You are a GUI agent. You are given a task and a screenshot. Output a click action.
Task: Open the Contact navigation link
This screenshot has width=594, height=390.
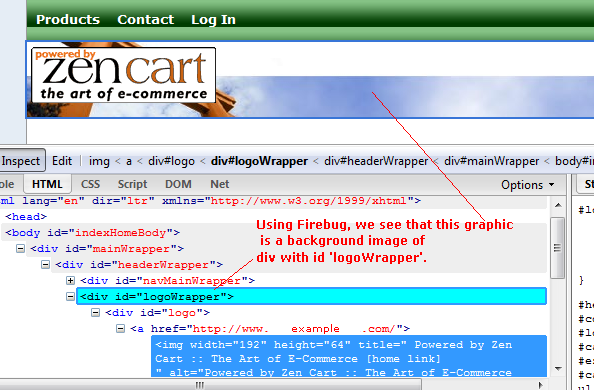tap(145, 19)
